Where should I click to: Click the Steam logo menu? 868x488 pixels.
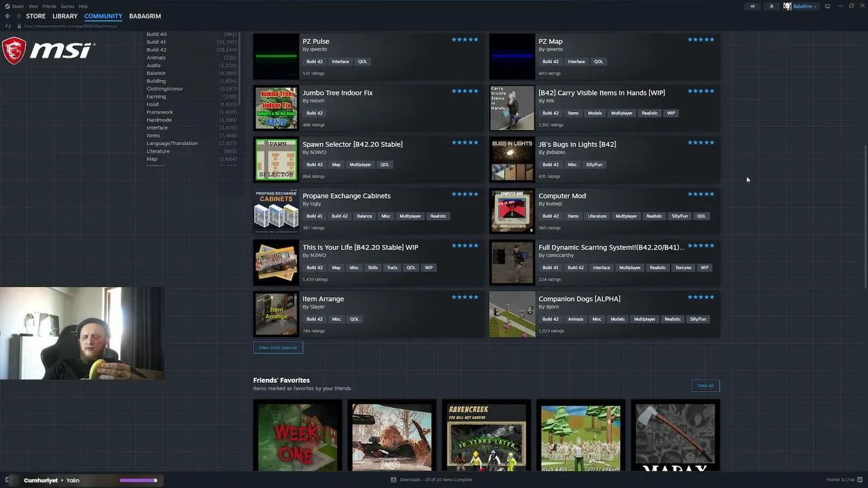click(x=8, y=6)
